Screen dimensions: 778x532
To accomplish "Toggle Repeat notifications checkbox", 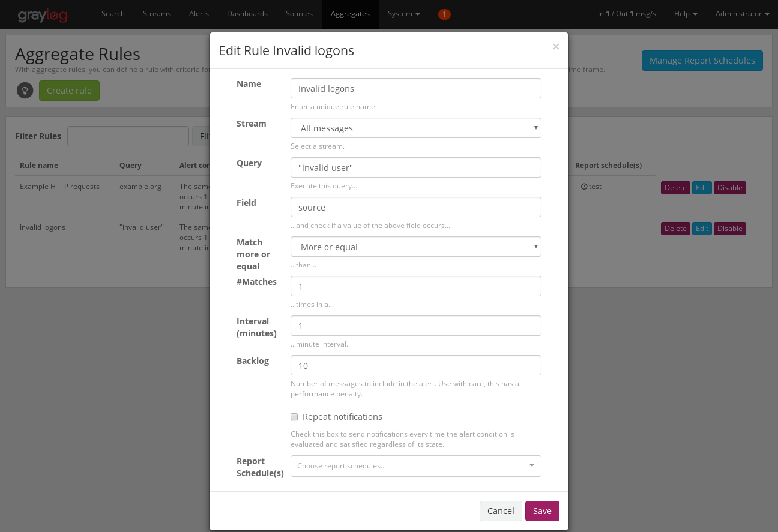I will pos(294,417).
